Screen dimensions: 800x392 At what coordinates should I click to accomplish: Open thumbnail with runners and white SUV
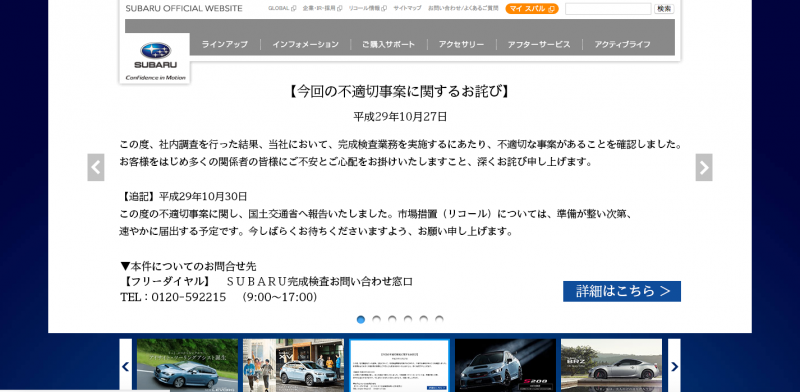coord(293,365)
